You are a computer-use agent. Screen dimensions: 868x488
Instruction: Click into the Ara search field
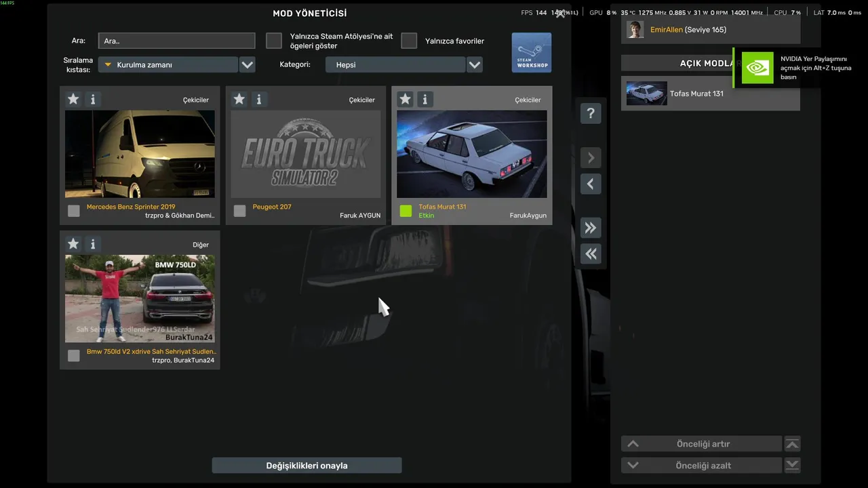177,41
